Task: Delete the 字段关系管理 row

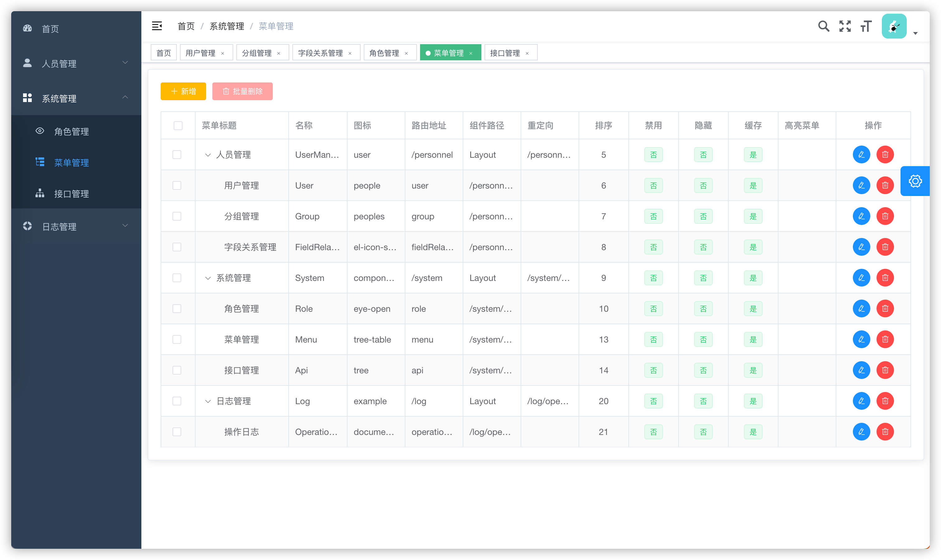Action: pyautogui.click(x=885, y=247)
